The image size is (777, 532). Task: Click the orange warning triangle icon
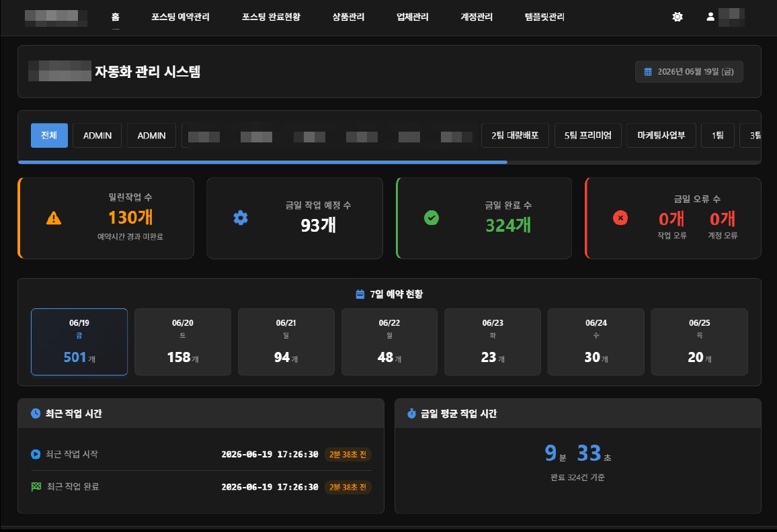[54, 218]
